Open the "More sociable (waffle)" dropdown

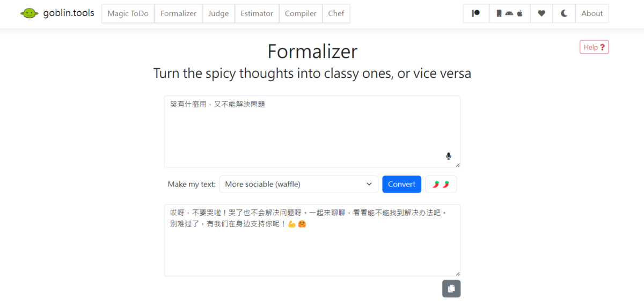click(x=298, y=184)
